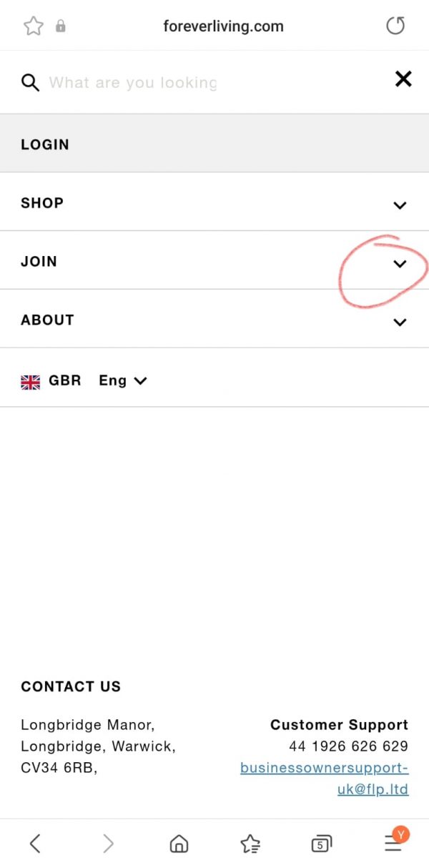Open the Eng language dropdown

pyautogui.click(x=123, y=381)
